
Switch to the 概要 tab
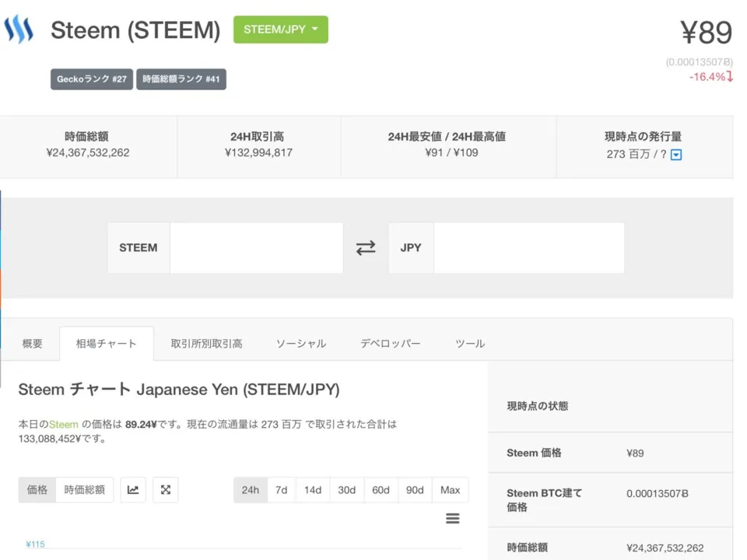tap(33, 343)
